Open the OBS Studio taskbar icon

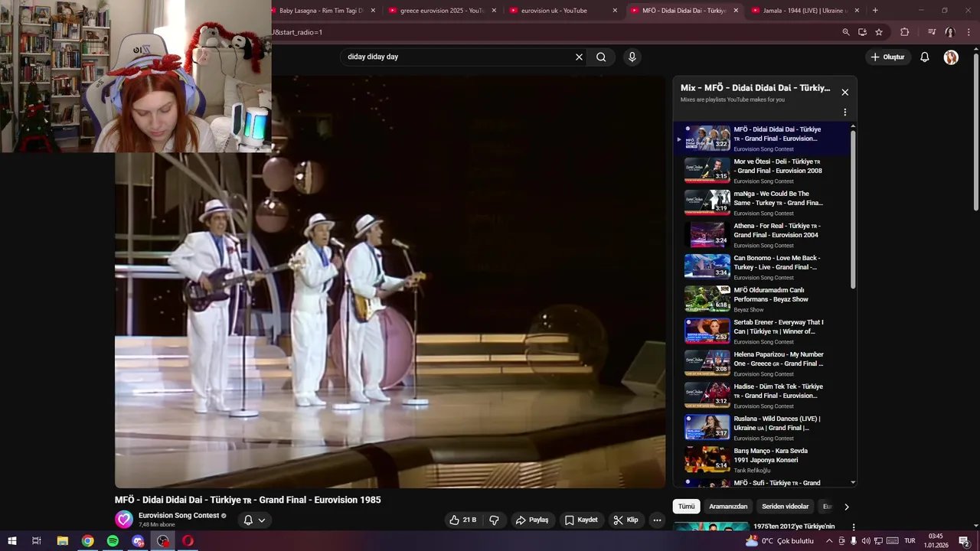tap(163, 541)
